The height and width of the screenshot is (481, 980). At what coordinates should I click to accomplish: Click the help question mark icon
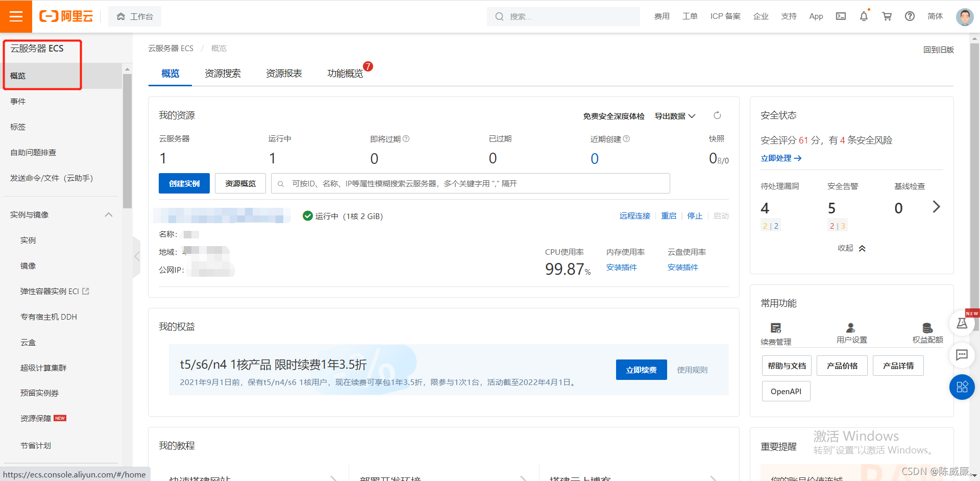point(909,16)
